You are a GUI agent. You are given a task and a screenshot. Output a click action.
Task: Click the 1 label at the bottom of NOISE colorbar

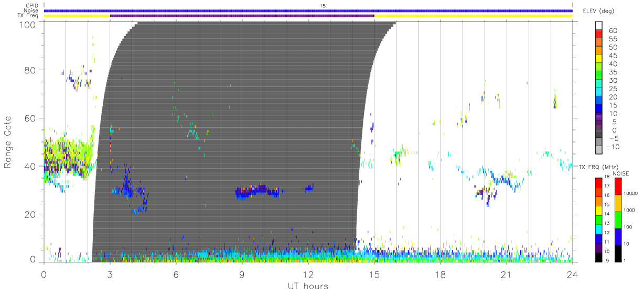[625, 261]
